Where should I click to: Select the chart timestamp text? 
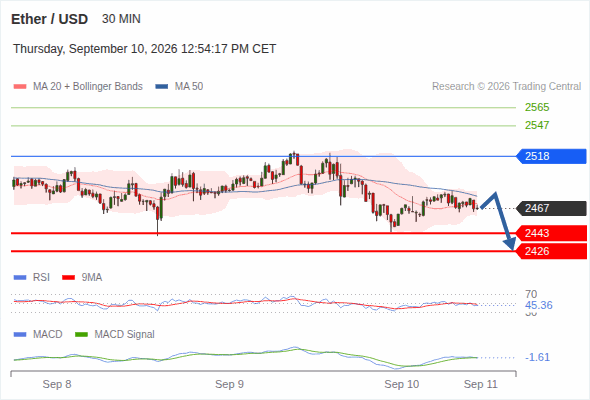(x=144, y=49)
